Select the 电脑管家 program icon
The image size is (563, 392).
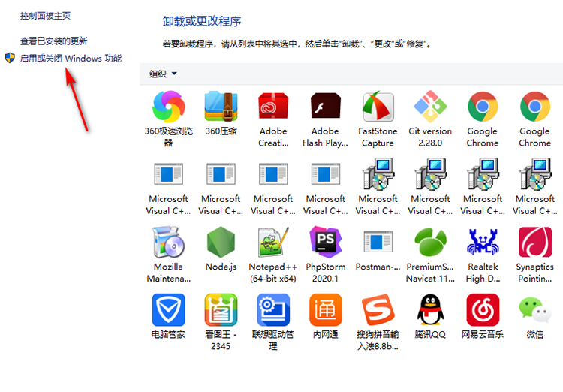168,309
